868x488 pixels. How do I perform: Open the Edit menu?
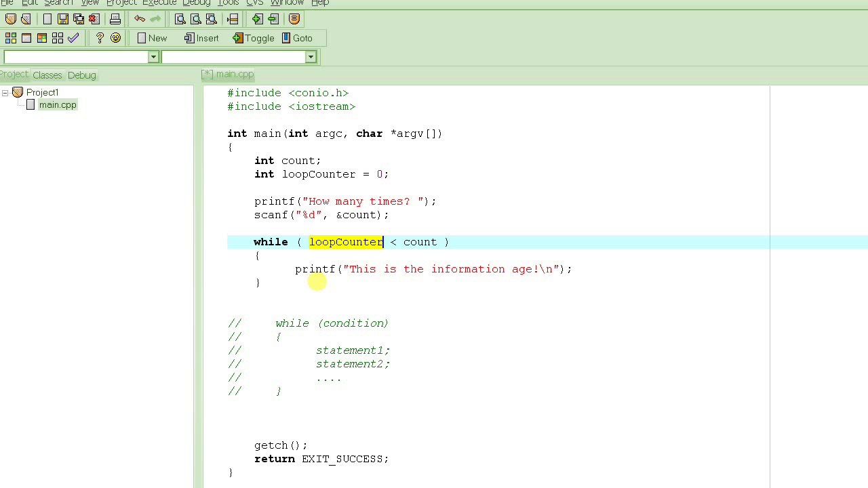click(29, 3)
